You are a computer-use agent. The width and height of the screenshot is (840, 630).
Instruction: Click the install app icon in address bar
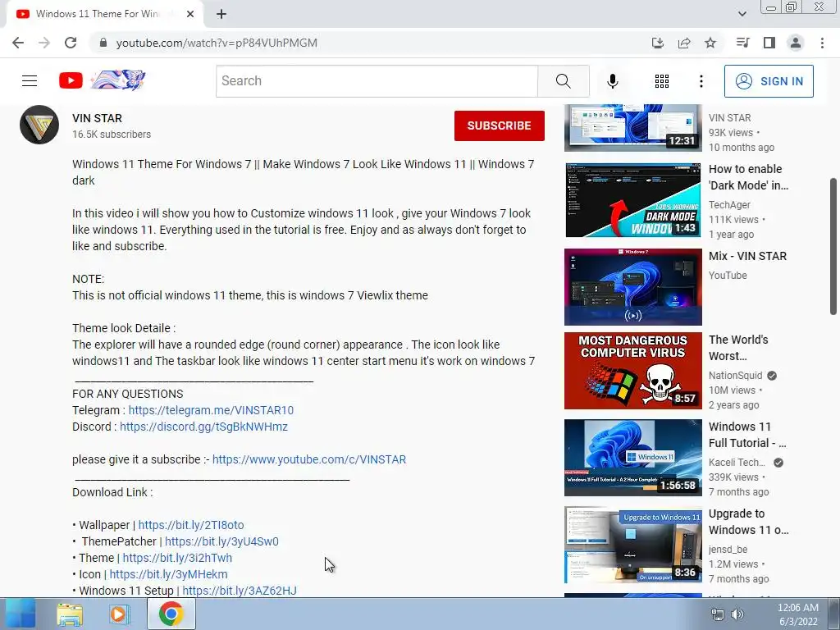[657, 43]
